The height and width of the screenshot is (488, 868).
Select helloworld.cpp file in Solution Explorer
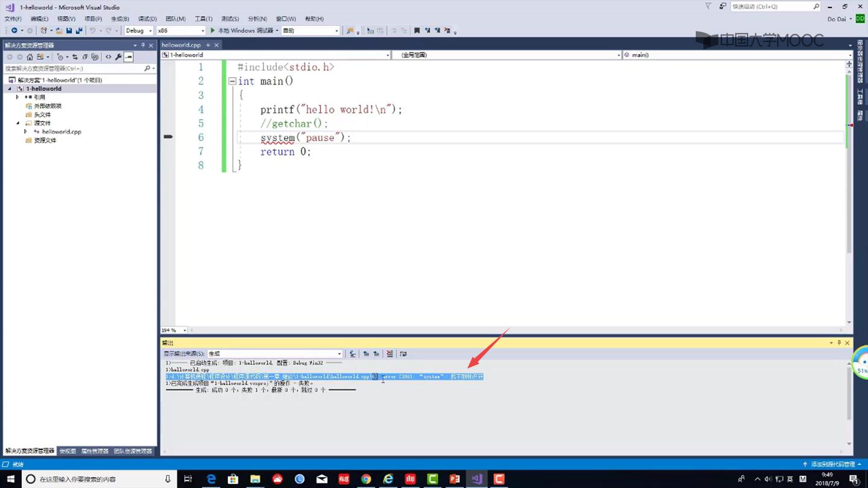[61, 131]
